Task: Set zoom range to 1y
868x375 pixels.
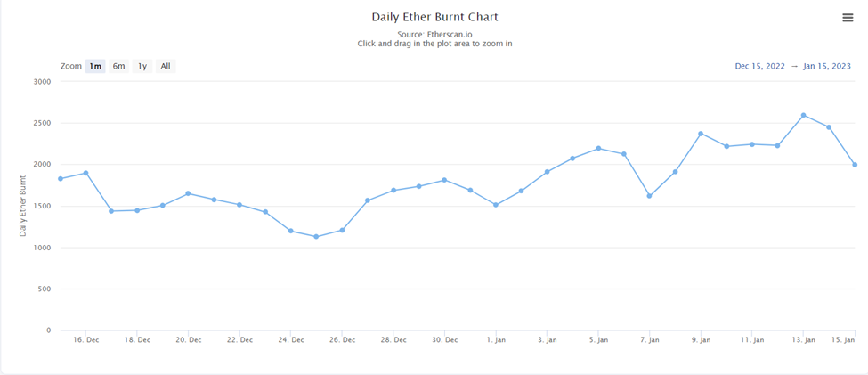Action: pyautogui.click(x=142, y=66)
